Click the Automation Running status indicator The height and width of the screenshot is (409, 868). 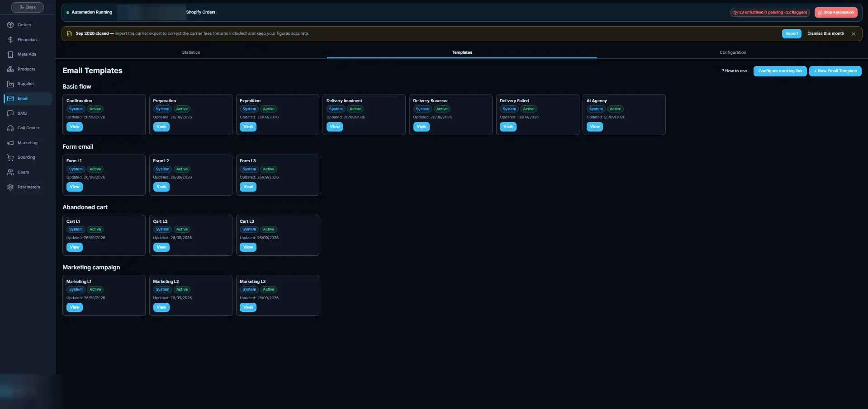90,12
